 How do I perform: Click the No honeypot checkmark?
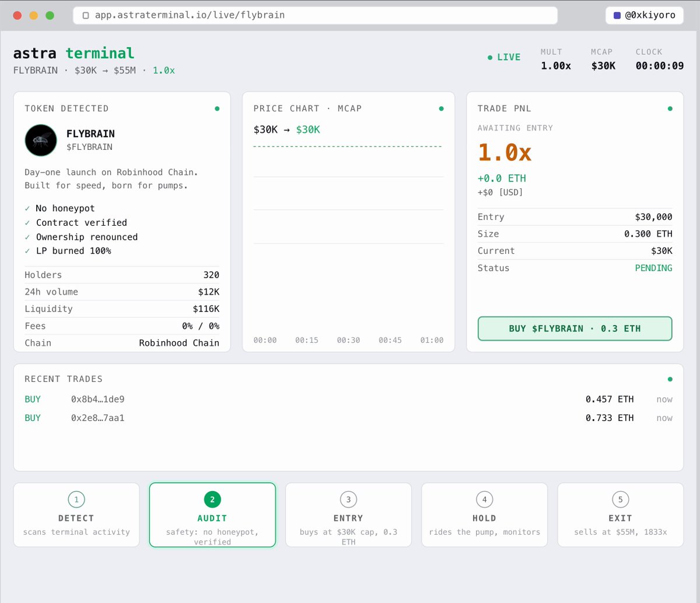27,208
